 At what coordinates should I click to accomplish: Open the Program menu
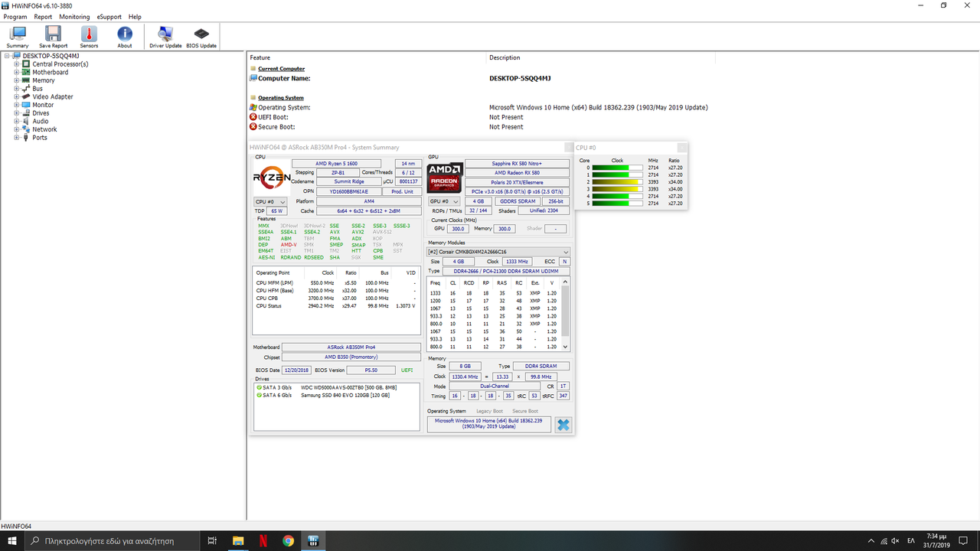pyautogui.click(x=15, y=17)
